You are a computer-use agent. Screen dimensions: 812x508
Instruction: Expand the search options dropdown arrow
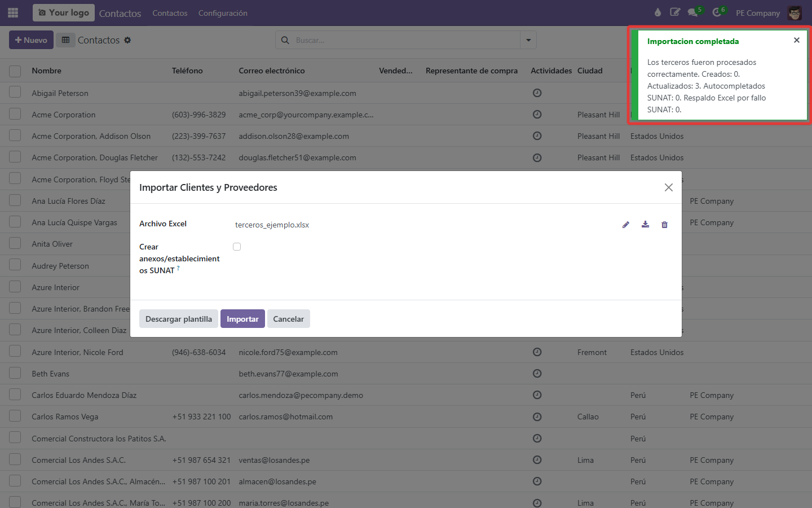pos(528,40)
